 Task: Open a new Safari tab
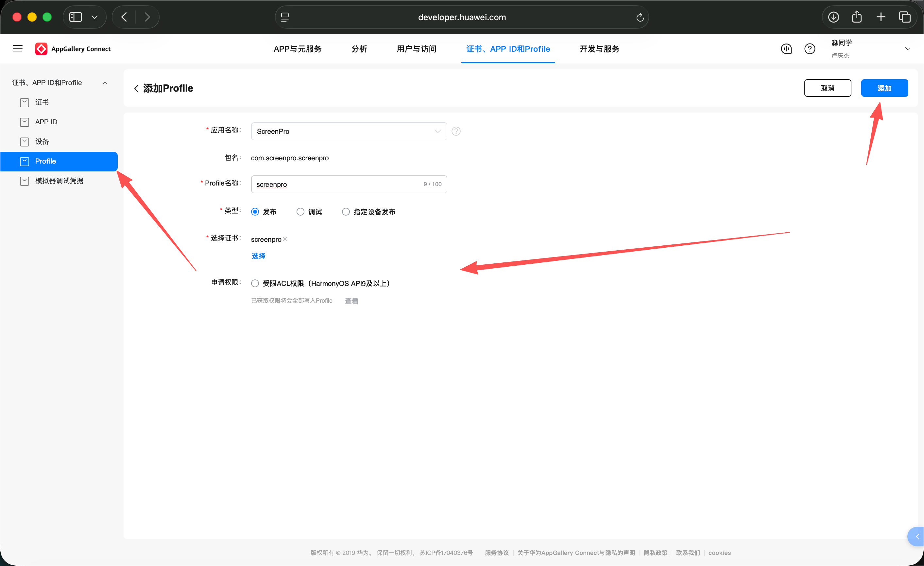(x=881, y=17)
